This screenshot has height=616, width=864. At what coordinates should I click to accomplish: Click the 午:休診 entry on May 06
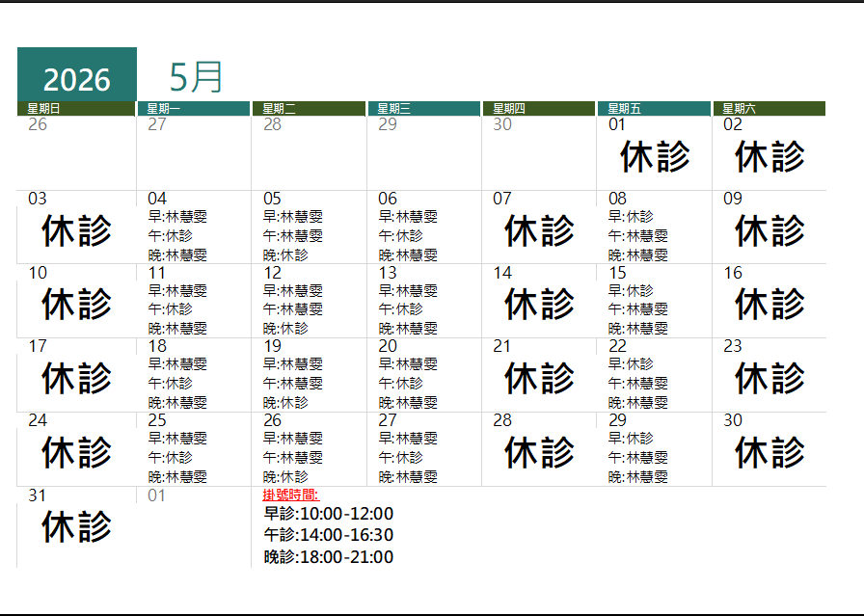point(403,235)
